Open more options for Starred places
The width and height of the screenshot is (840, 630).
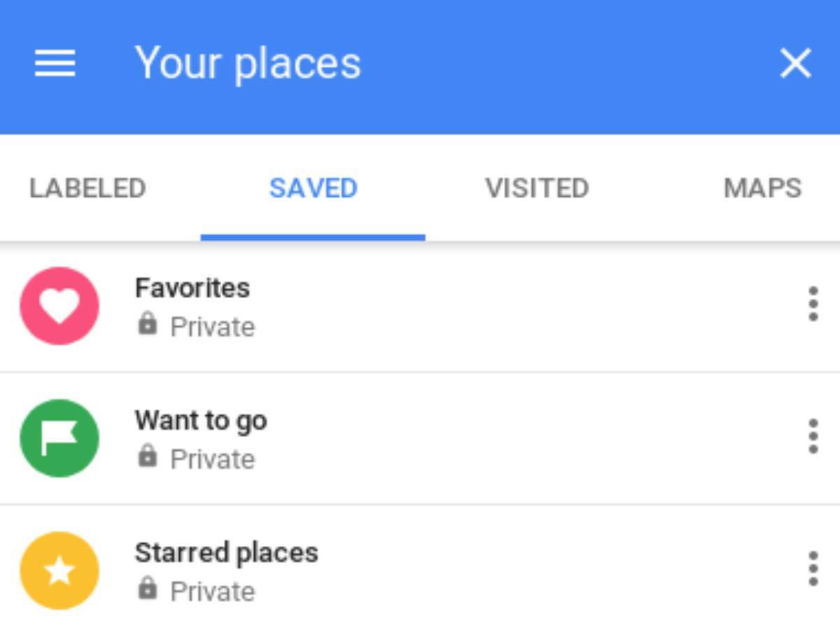point(813,568)
